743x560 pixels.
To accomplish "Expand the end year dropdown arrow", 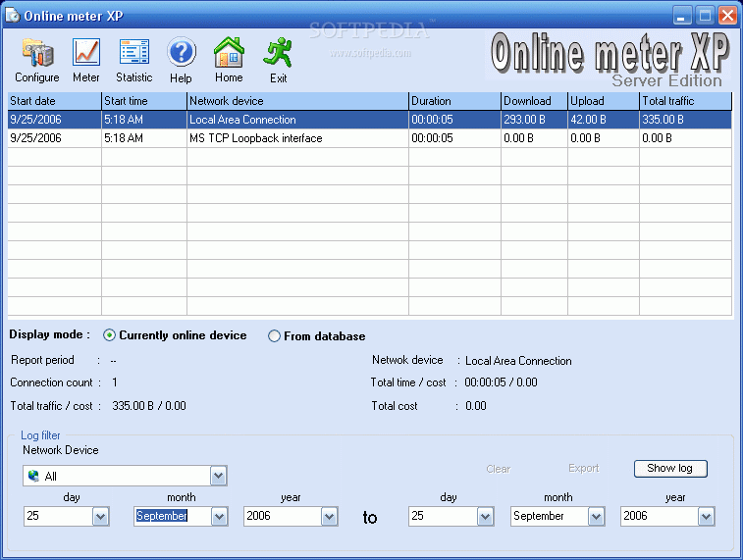I will [706, 516].
